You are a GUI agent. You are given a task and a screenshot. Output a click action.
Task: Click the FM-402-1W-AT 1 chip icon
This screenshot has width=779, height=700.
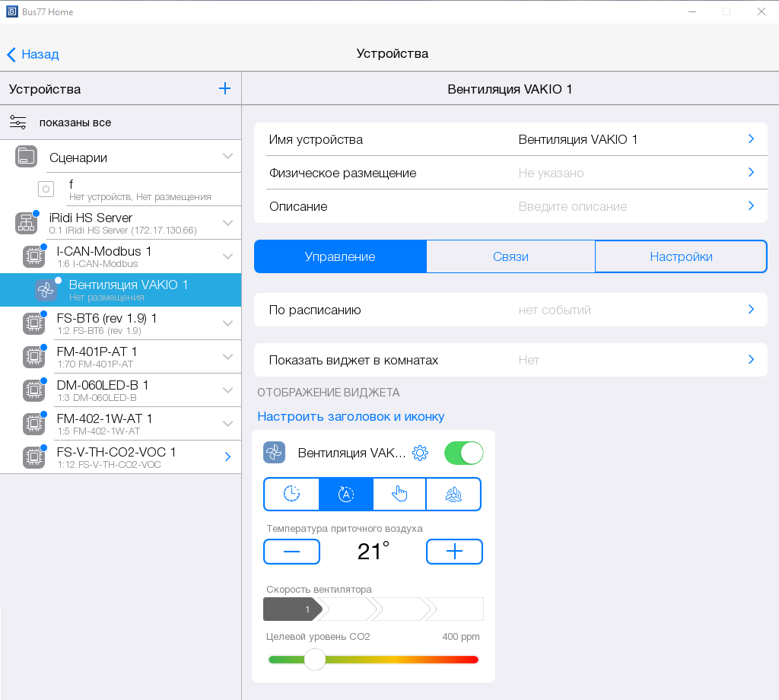pyautogui.click(x=33, y=424)
